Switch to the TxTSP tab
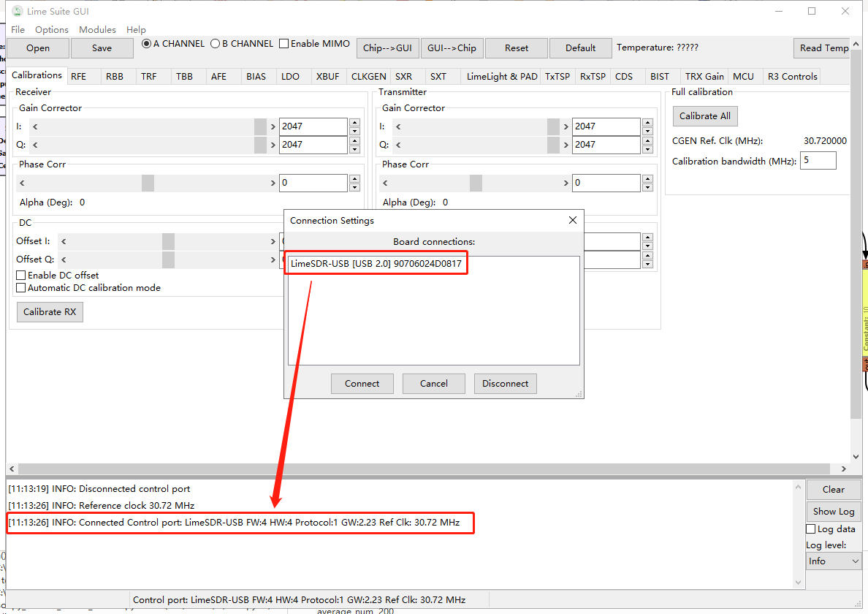This screenshot has width=868, height=614. 557,77
